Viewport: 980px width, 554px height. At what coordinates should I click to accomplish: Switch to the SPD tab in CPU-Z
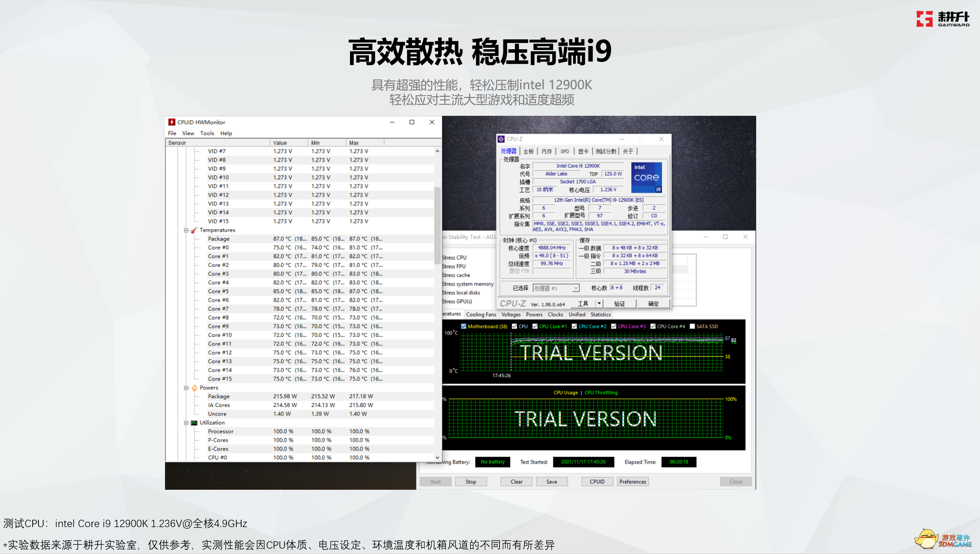coord(565,151)
